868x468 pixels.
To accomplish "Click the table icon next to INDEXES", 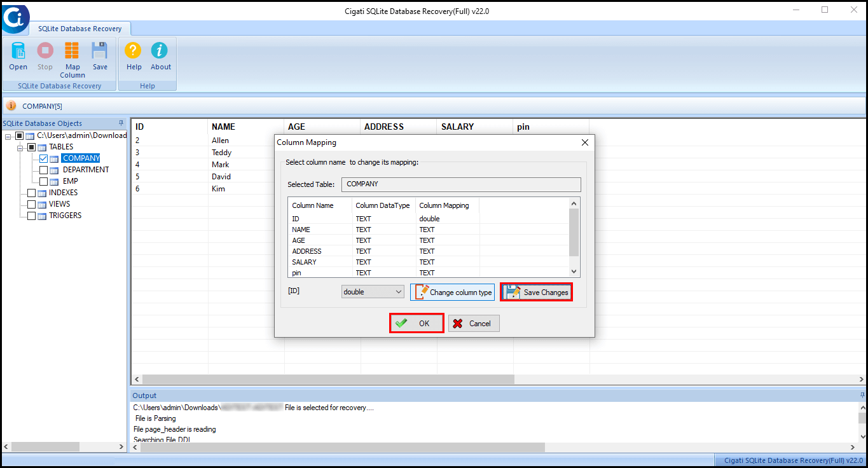I will (x=41, y=193).
